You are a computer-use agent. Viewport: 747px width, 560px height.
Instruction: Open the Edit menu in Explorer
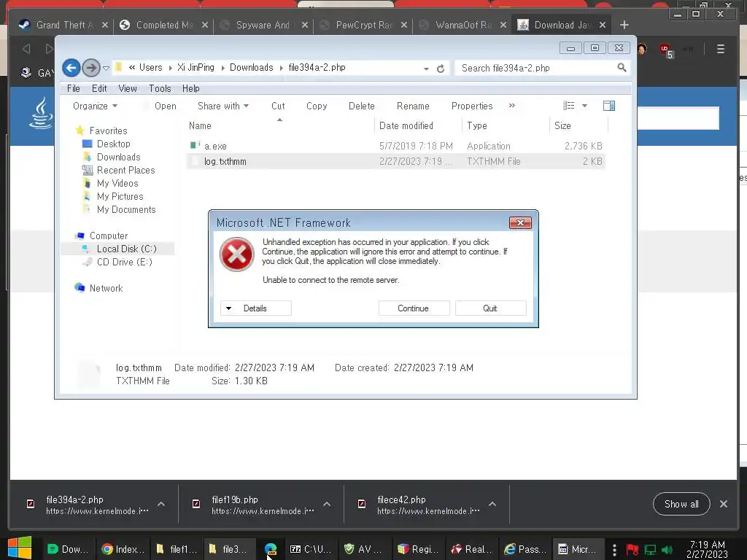point(99,88)
